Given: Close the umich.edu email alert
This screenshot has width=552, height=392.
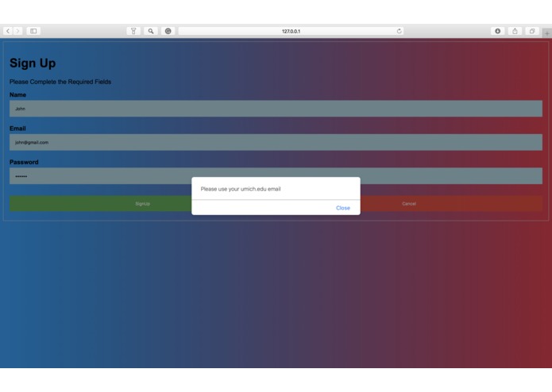Looking at the screenshot, I should [x=343, y=208].
